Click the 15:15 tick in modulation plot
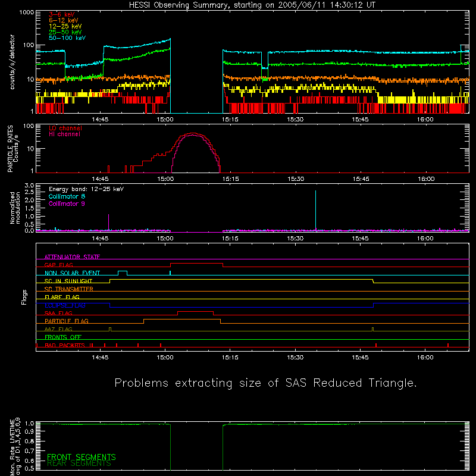Image resolution: width=476 pixels, height=476 pixels. click(x=230, y=239)
